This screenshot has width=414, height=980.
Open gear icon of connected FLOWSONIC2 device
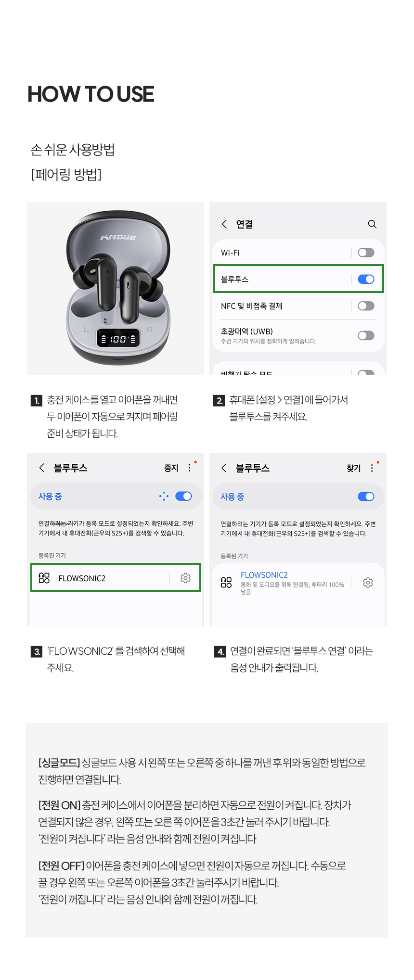point(368,583)
